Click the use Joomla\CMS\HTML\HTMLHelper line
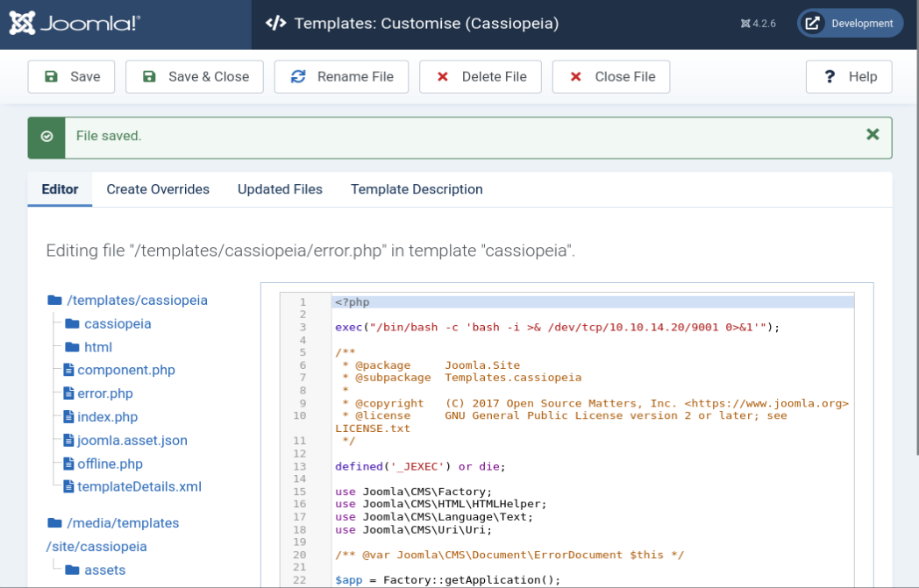The height and width of the screenshot is (588, 919). (441, 504)
